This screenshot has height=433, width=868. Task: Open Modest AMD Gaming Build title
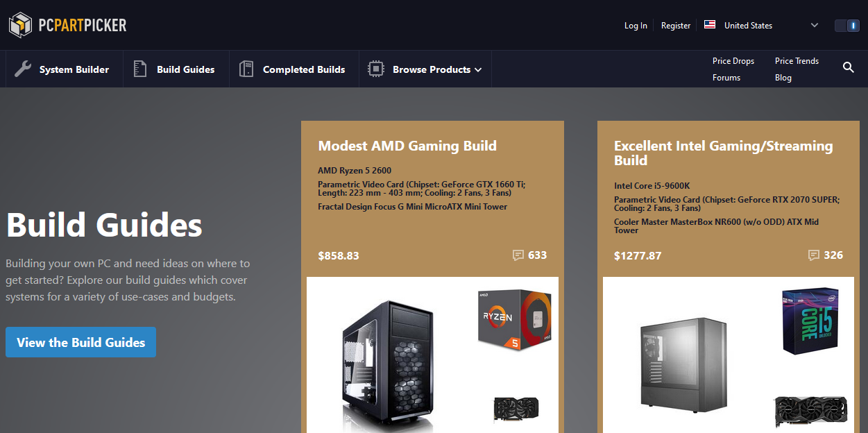pos(407,146)
